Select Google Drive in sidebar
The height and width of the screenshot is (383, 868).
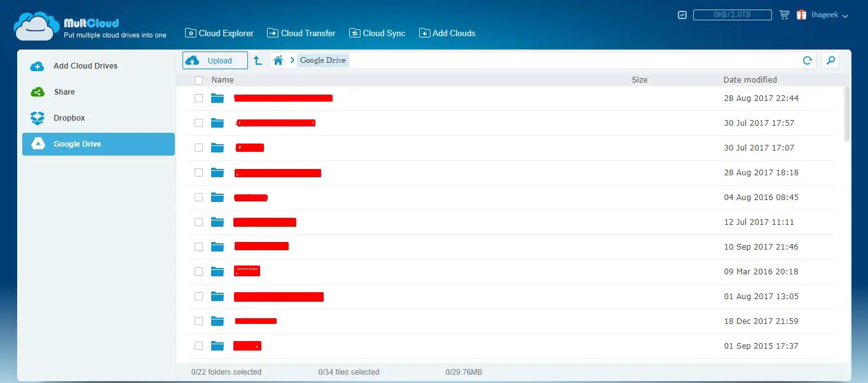[99, 144]
